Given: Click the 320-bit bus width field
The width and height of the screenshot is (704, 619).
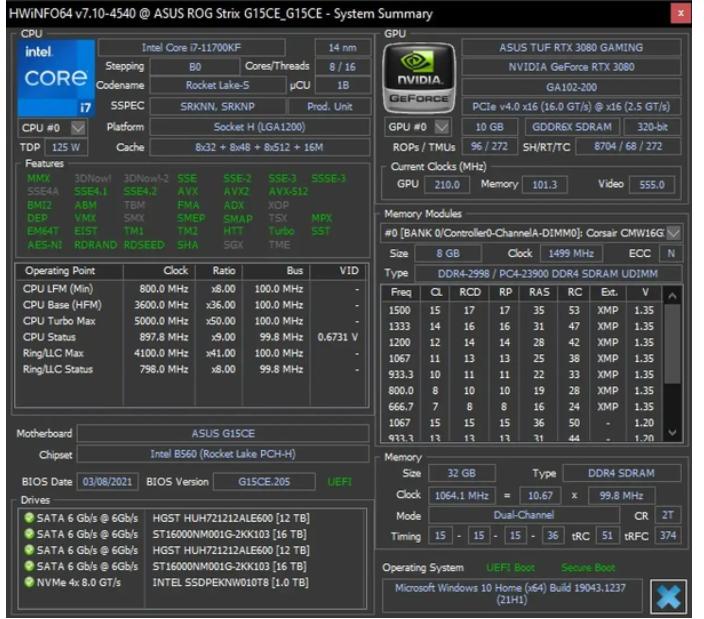Looking at the screenshot, I should (652, 127).
